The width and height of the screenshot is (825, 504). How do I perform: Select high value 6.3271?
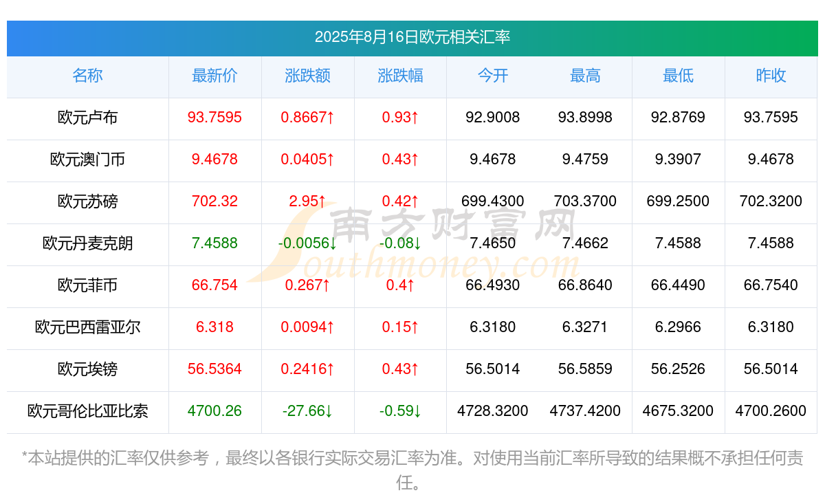point(585,327)
